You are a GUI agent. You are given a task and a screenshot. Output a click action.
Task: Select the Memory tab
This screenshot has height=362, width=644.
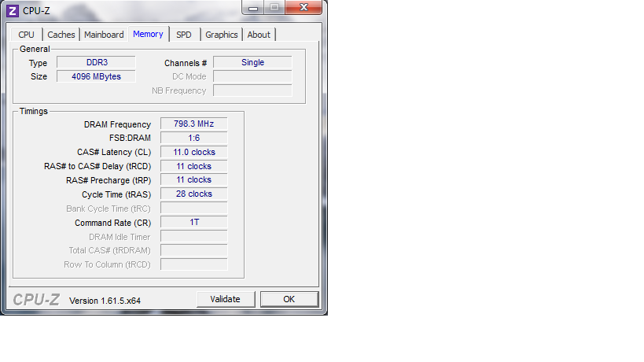click(x=149, y=34)
